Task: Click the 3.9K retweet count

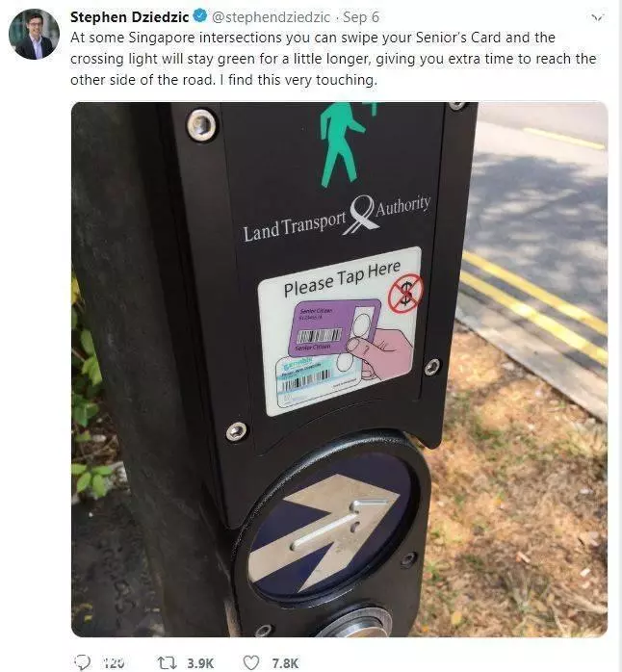Action: click(x=200, y=663)
